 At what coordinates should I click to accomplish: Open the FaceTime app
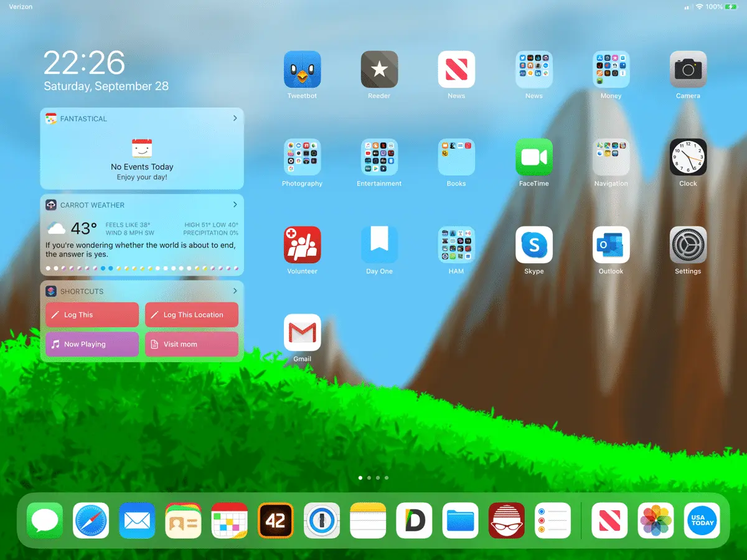(x=533, y=157)
